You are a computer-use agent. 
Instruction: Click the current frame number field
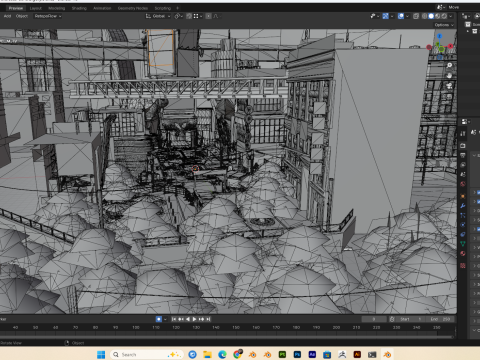pyautogui.click(x=374, y=319)
